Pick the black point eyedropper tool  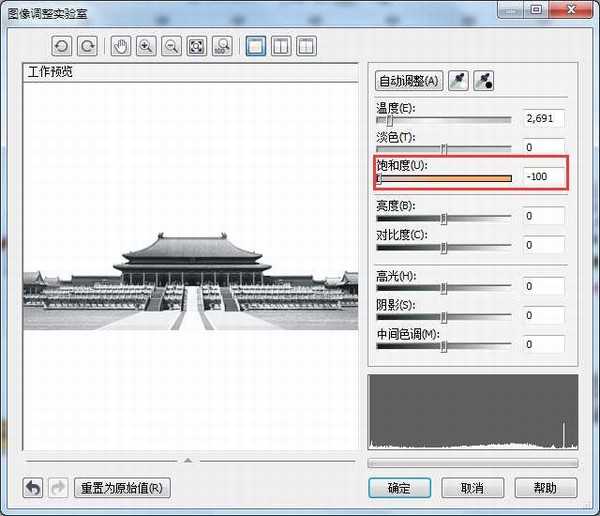tap(484, 81)
